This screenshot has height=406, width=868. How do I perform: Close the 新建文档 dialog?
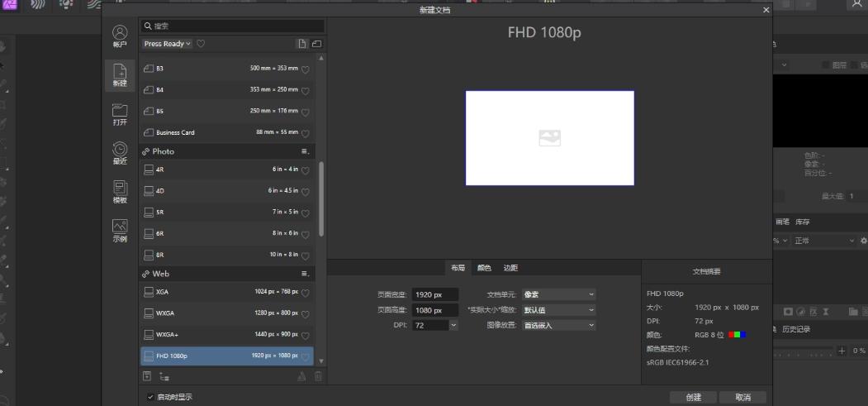tap(766, 10)
